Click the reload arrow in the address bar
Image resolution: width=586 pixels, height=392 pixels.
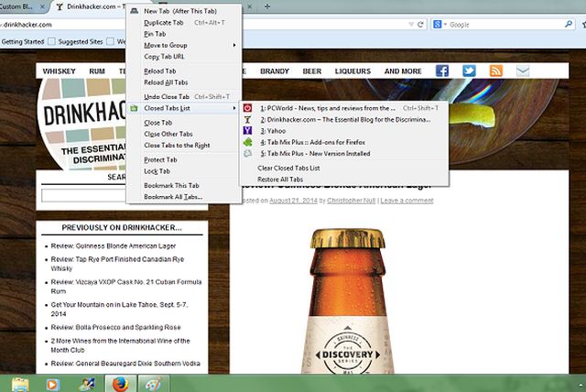420,25
